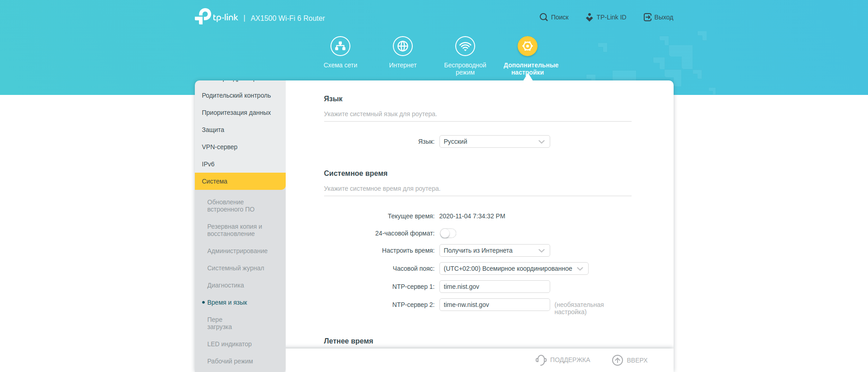
Task: Select the Advanced settings gear icon
Action: click(x=527, y=46)
